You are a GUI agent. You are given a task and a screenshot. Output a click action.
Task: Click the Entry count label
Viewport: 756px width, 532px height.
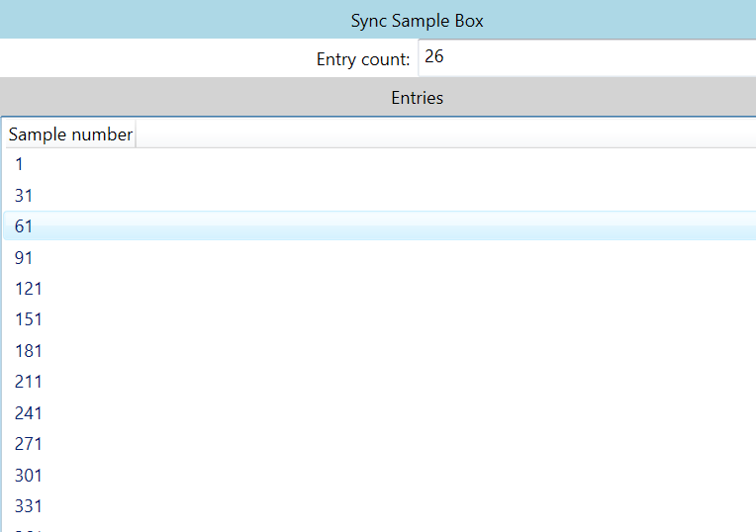click(362, 59)
